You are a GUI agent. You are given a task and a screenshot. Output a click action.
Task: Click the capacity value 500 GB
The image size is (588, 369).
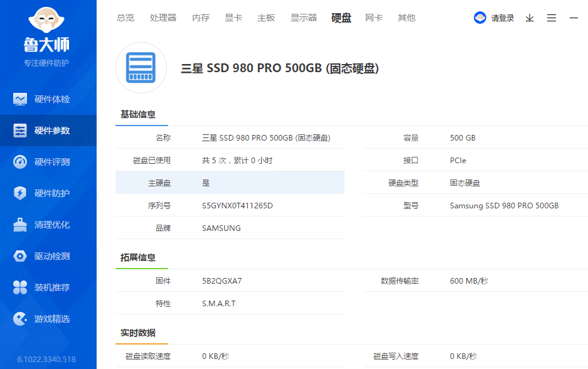click(x=462, y=137)
